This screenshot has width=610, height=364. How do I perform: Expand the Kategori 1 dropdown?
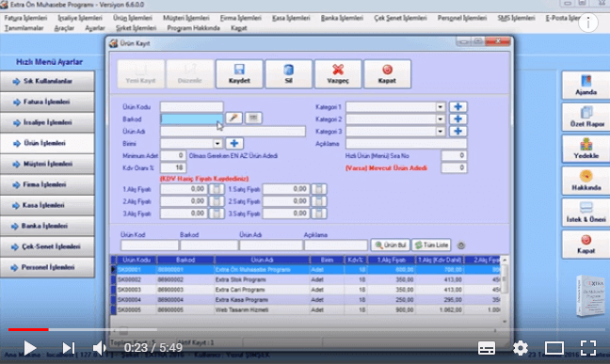point(440,107)
